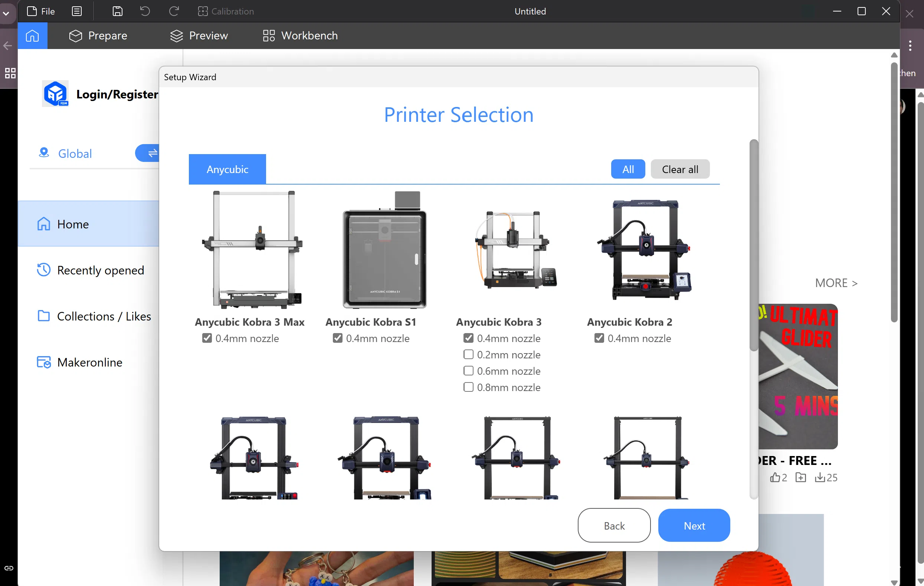The height and width of the screenshot is (586, 924).
Task: Switch to the Prepare tab
Action: [x=98, y=35]
